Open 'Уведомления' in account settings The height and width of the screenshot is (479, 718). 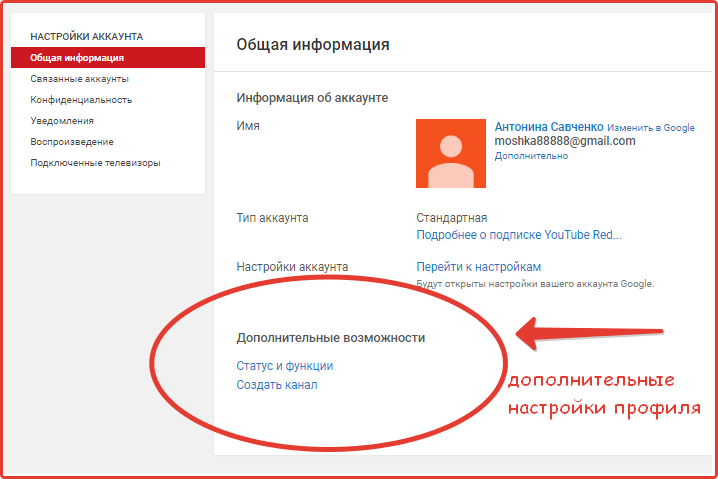click(x=62, y=121)
